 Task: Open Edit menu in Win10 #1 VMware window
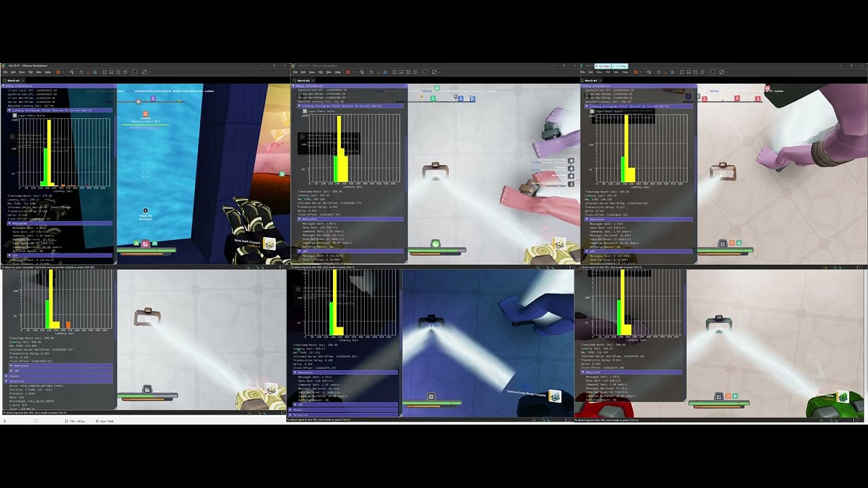[13, 72]
